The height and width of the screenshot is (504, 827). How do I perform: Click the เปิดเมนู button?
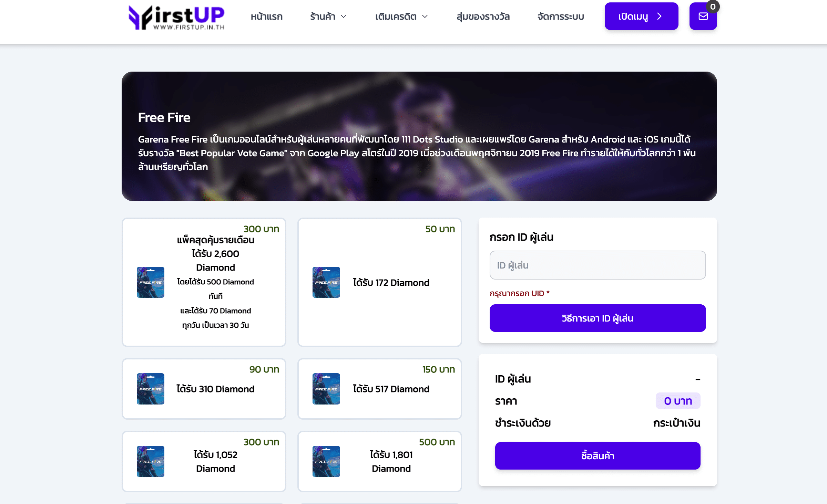coord(641,16)
